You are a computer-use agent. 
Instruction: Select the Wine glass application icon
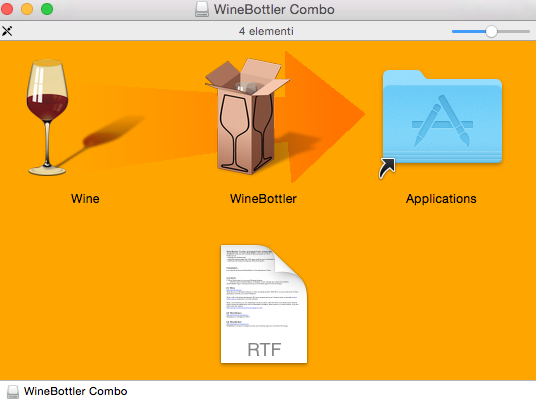(x=48, y=117)
